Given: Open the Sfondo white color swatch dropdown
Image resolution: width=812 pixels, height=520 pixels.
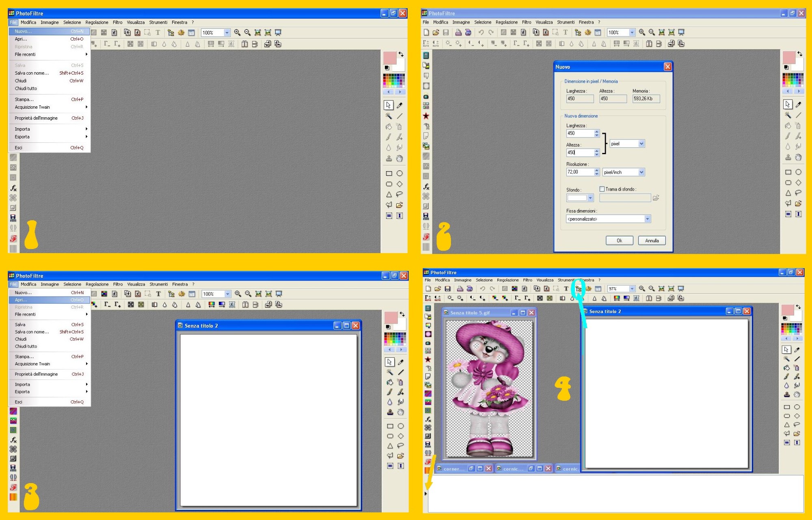Looking at the screenshot, I should click(590, 198).
